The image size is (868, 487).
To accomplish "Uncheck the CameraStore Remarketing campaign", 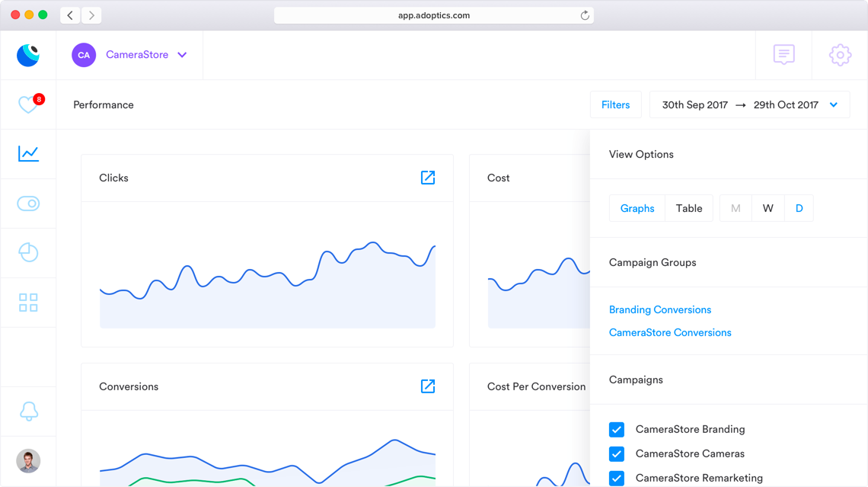I will tap(617, 478).
